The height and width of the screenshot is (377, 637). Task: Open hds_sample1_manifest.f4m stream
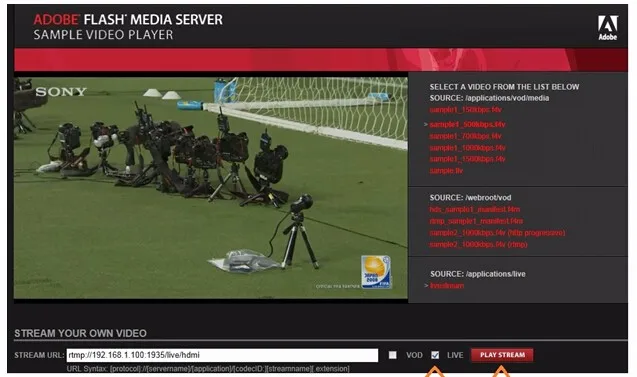coord(475,210)
